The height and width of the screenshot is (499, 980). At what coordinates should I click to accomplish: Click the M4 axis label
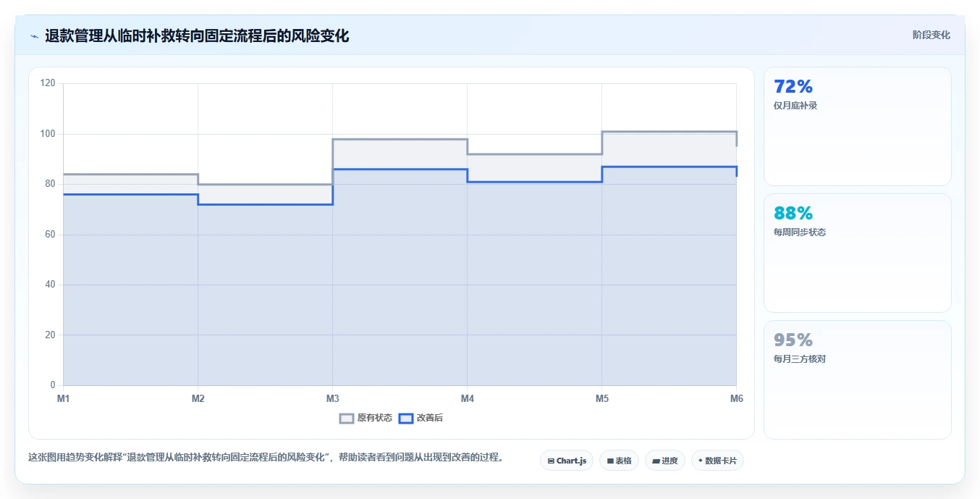click(467, 398)
